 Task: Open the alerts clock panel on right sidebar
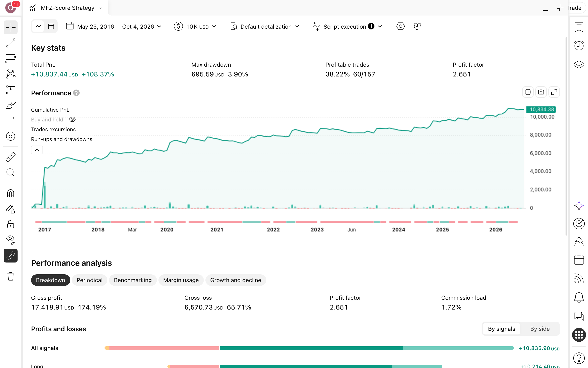(579, 46)
